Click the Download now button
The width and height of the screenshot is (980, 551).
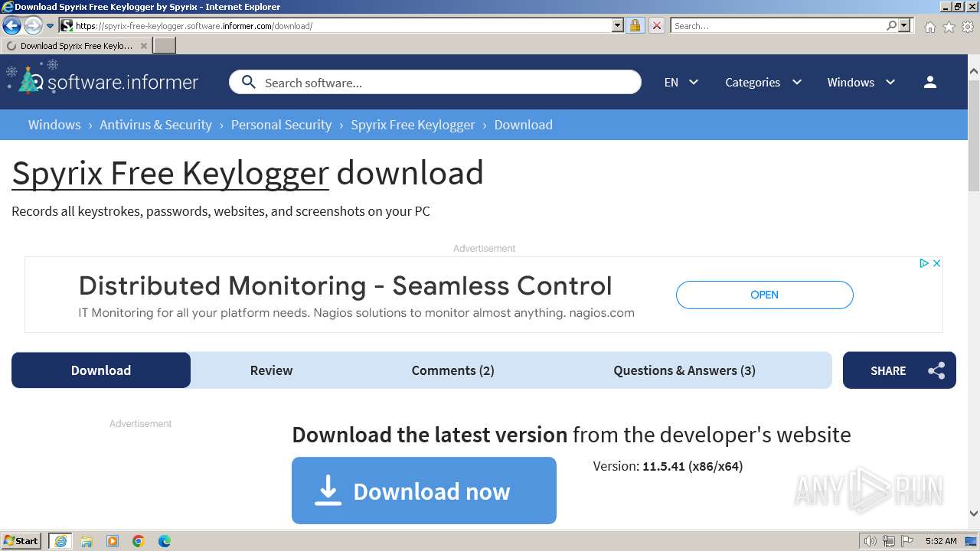pyautogui.click(x=424, y=491)
